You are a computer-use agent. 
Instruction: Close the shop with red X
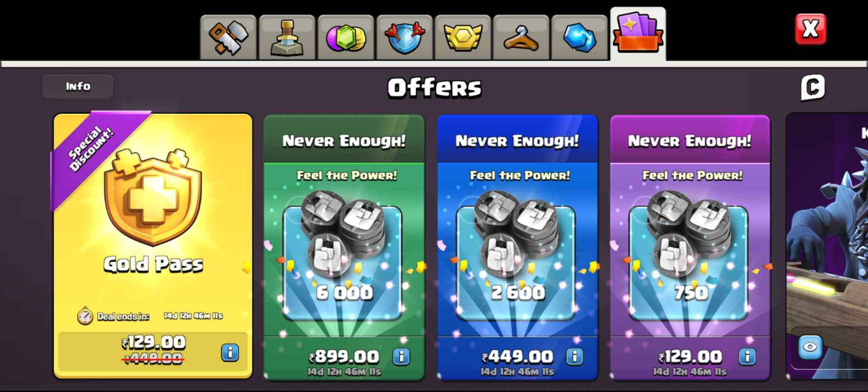point(811,29)
